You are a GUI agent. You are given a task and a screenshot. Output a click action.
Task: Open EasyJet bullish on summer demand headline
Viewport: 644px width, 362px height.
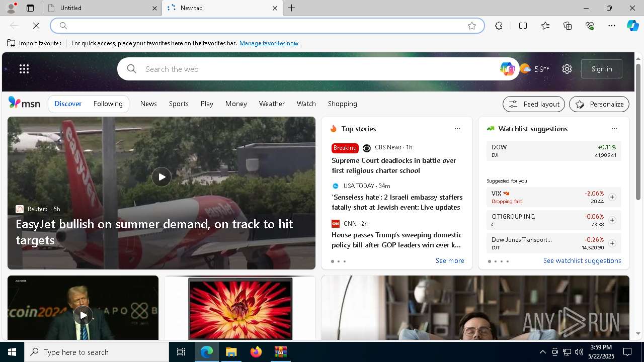click(x=154, y=232)
